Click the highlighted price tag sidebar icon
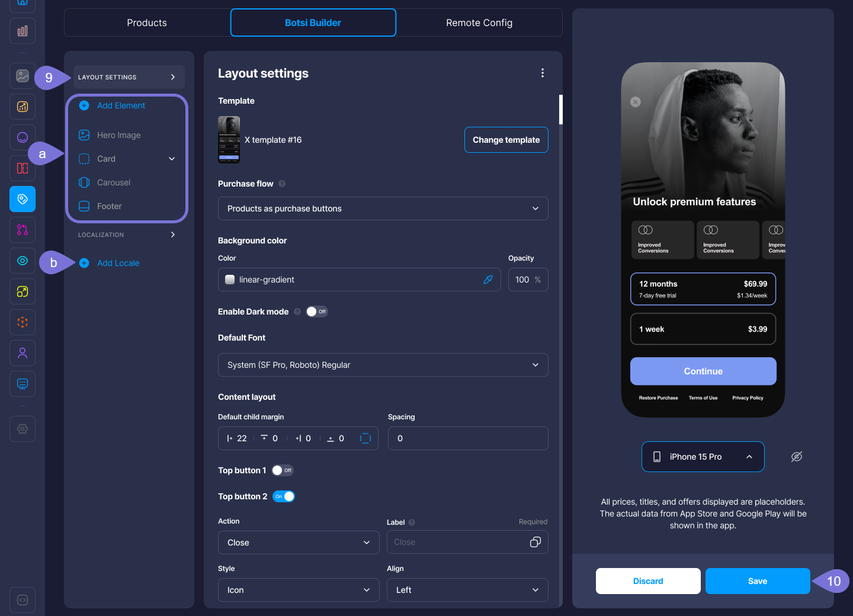853x616 pixels. click(x=23, y=199)
